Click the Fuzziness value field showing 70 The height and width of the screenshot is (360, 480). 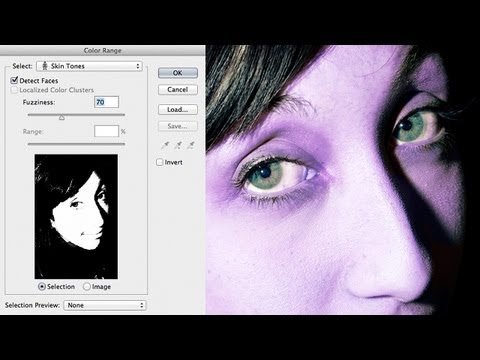tap(106, 102)
